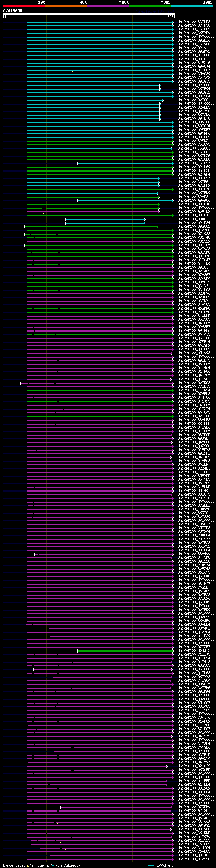The width and height of the screenshot is (216, 868).
Task: Select hit UniRef100_B8LPF1
Action: 194,137
